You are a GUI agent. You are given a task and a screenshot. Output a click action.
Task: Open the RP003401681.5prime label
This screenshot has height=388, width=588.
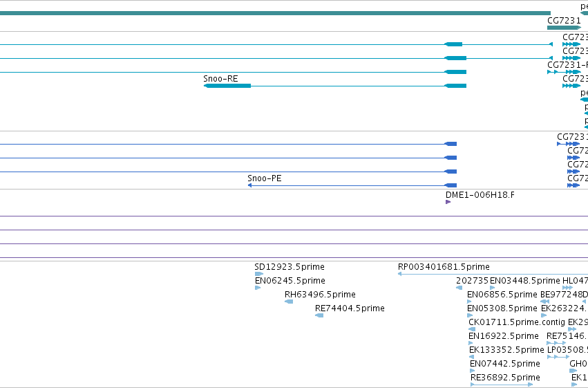click(x=444, y=267)
